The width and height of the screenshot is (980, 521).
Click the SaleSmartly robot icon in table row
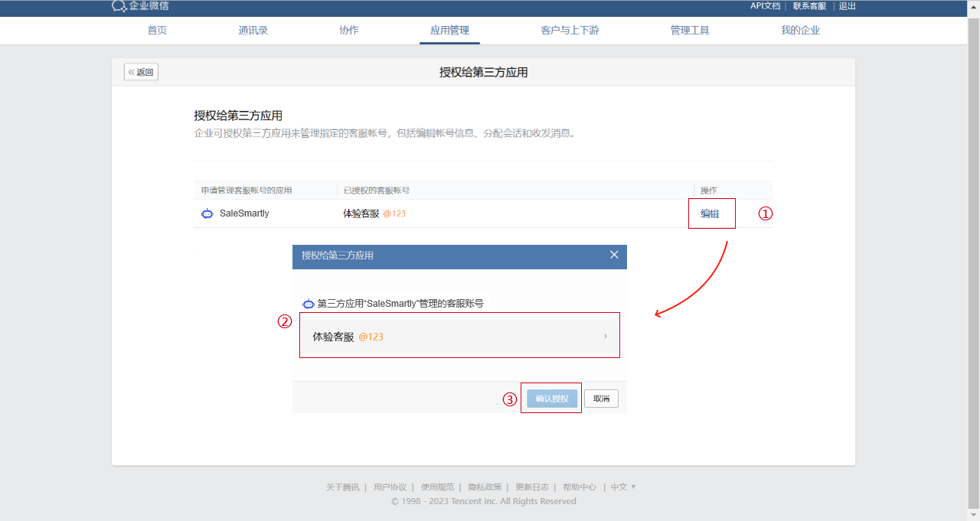tap(207, 214)
